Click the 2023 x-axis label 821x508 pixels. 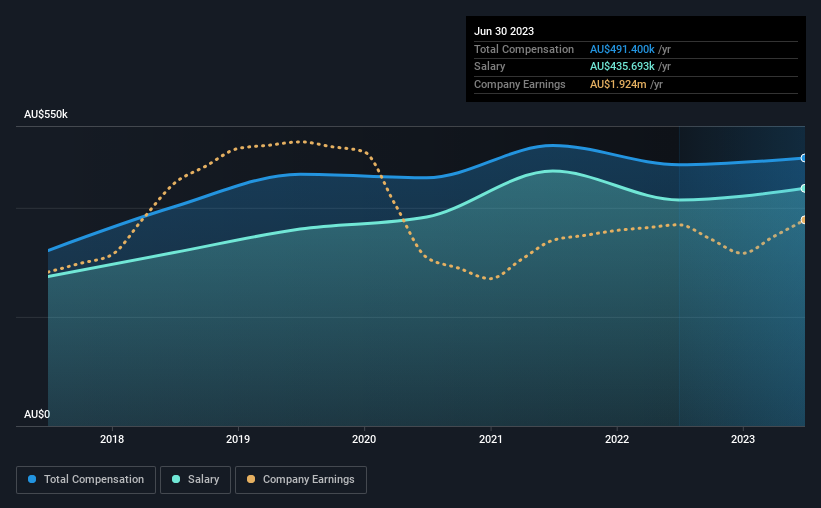[743, 439]
